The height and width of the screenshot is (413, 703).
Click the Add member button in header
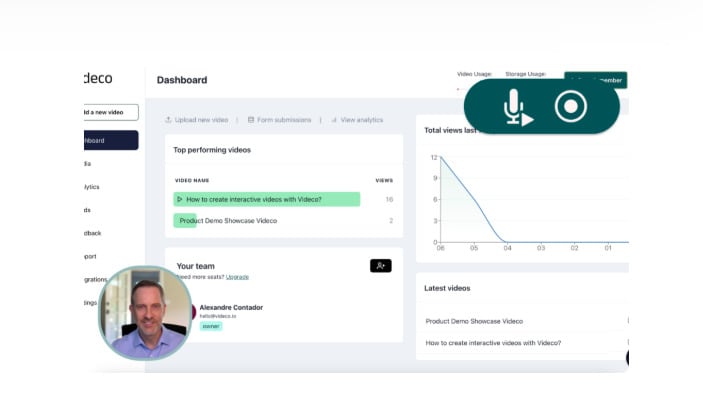595,80
